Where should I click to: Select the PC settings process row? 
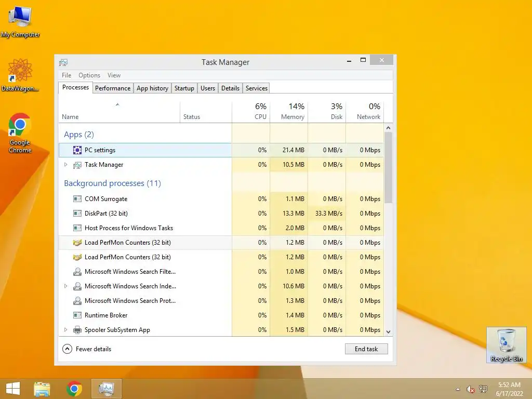point(221,150)
